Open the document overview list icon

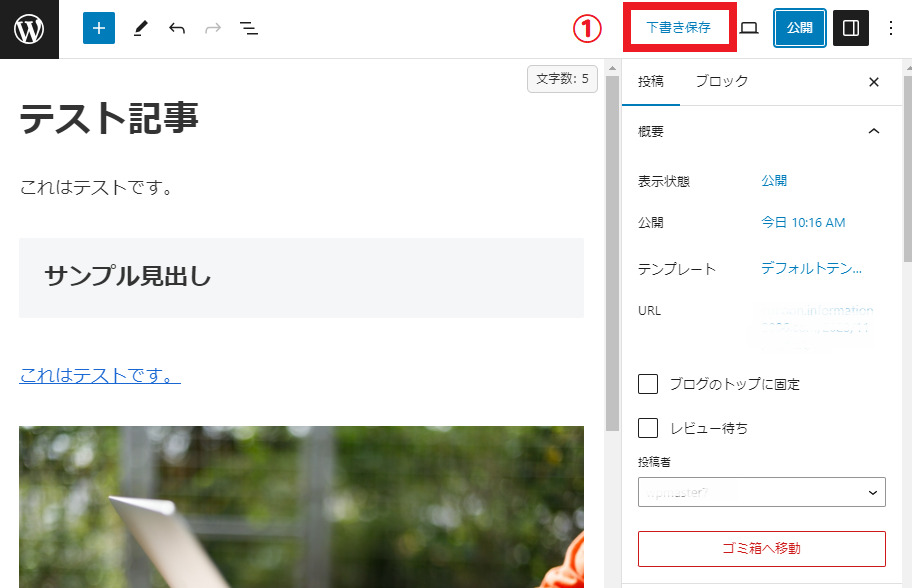click(249, 29)
